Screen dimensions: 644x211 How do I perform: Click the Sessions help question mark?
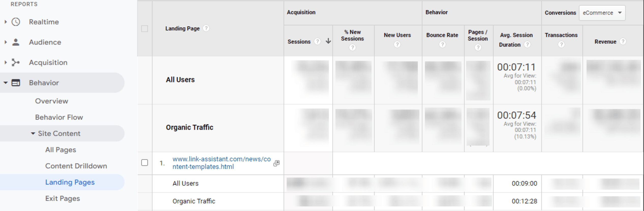[x=317, y=41]
